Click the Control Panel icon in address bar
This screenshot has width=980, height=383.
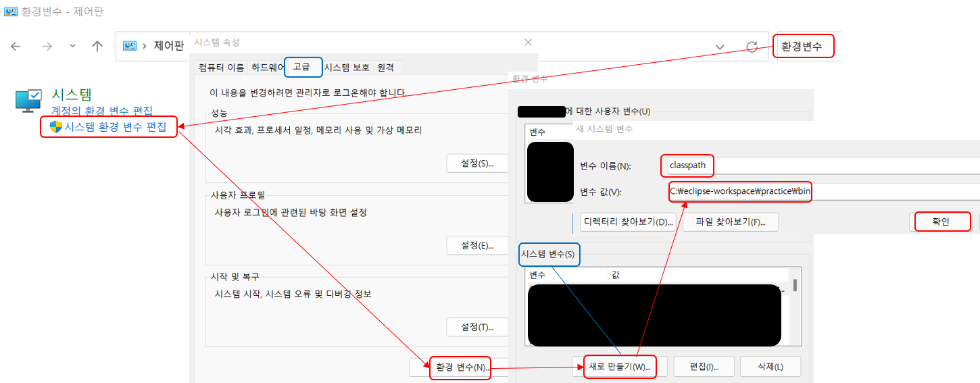(130, 46)
